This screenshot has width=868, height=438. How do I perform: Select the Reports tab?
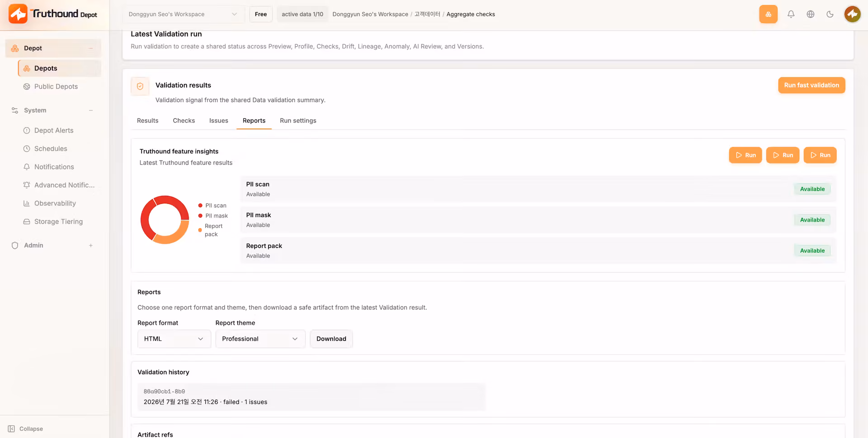coord(254,121)
